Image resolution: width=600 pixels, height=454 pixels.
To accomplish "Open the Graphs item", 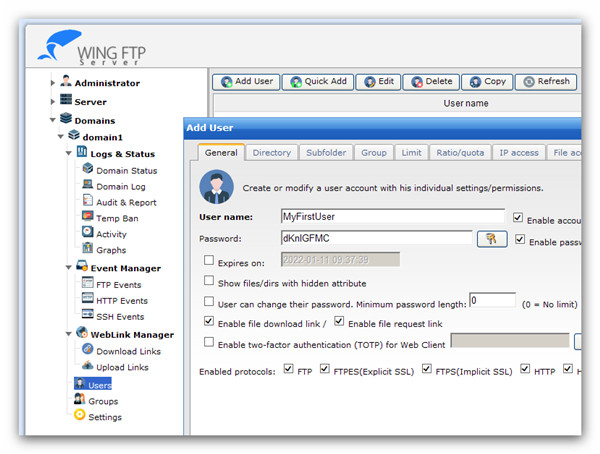I will pos(111,250).
